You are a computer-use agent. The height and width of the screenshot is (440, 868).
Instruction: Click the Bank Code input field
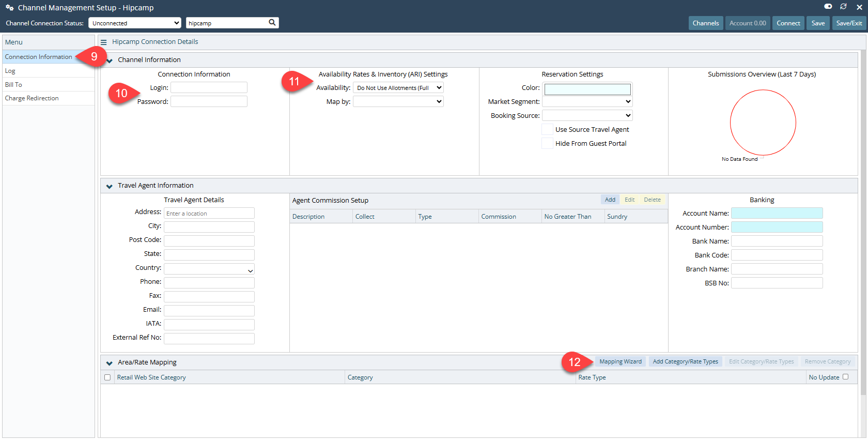(x=777, y=255)
